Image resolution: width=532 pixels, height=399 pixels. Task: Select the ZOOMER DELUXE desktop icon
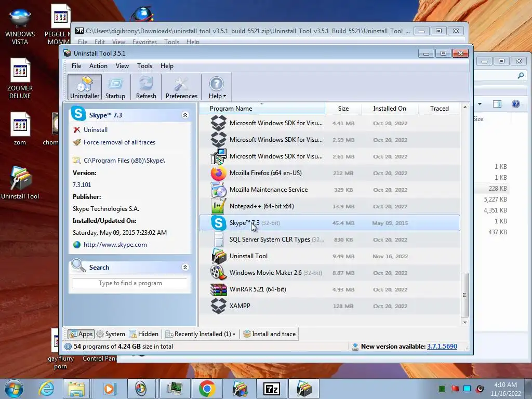pyautogui.click(x=20, y=79)
